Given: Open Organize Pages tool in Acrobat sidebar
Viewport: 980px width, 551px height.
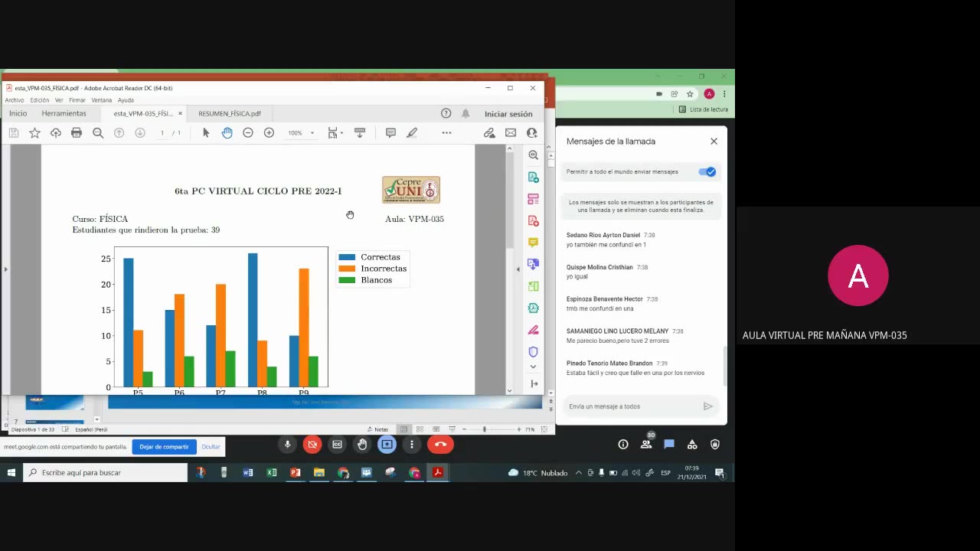Looking at the screenshot, I should pos(534,199).
